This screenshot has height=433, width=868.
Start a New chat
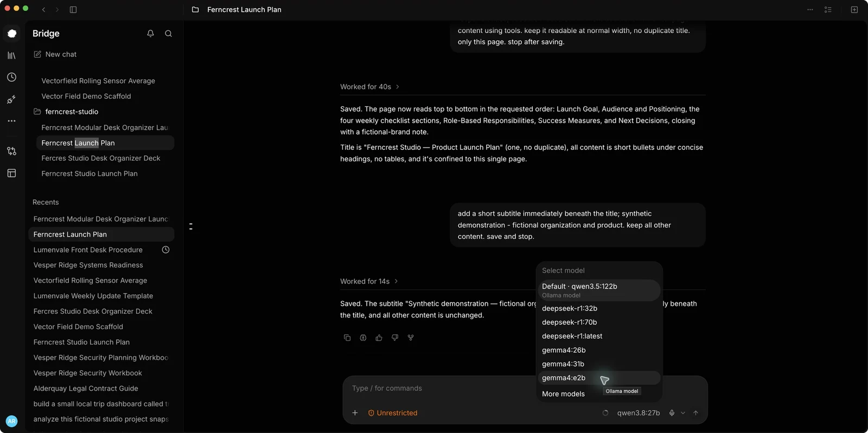pyautogui.click(x=55, y=54)
